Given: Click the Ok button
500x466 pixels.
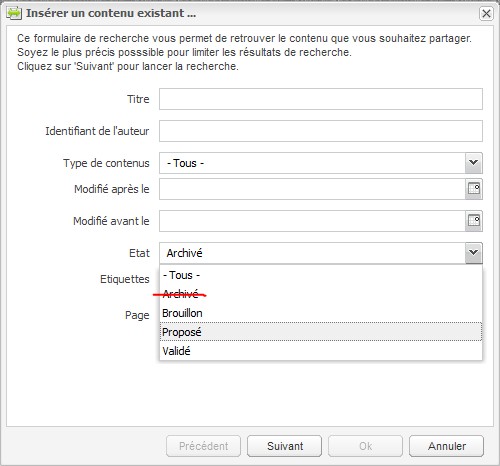Looking at the screenshot, I should pyautogui.click(x=365, y=446).
